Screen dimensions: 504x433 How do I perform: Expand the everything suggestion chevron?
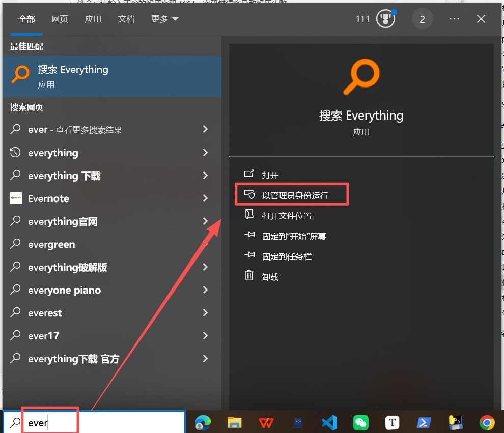coord(205,153)
